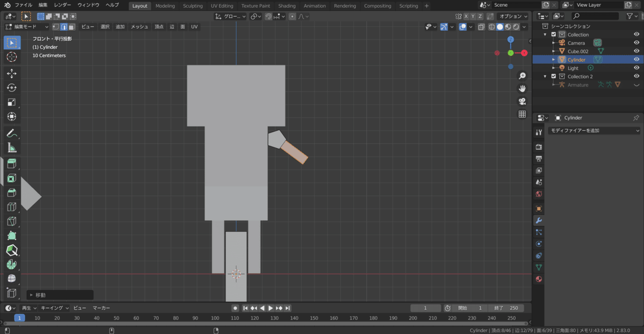Toggle visibility of the Light object

(x=636, y=68)
